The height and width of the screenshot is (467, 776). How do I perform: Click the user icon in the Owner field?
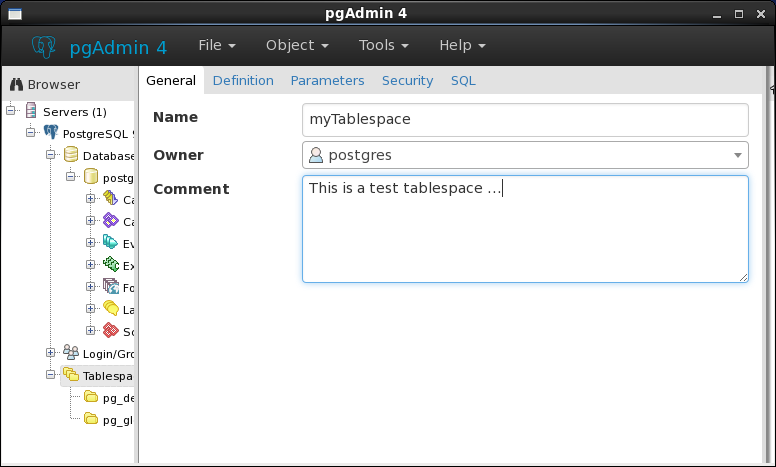point(316,155)
